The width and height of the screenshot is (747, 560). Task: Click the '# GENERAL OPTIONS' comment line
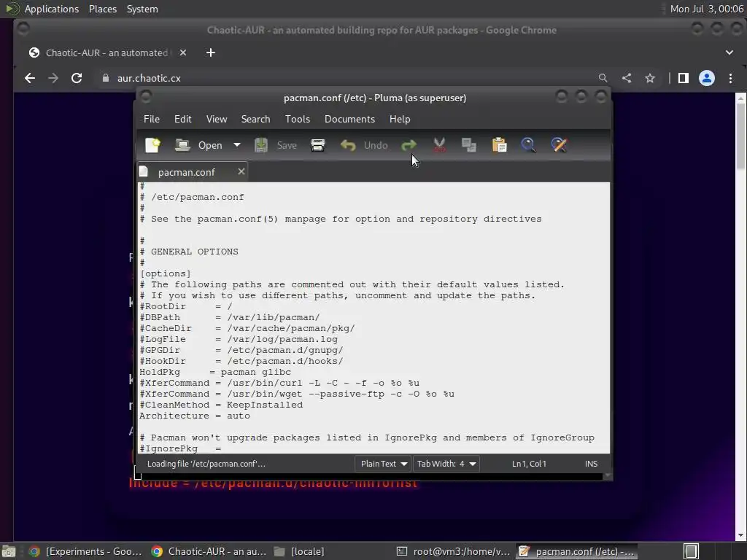click(x=189, y=252)
